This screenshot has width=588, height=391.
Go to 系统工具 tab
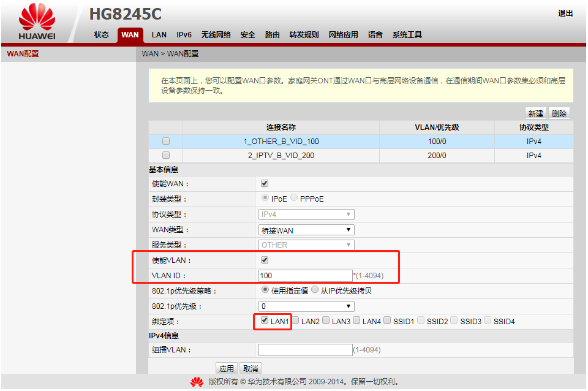click(x=407, y=35)
